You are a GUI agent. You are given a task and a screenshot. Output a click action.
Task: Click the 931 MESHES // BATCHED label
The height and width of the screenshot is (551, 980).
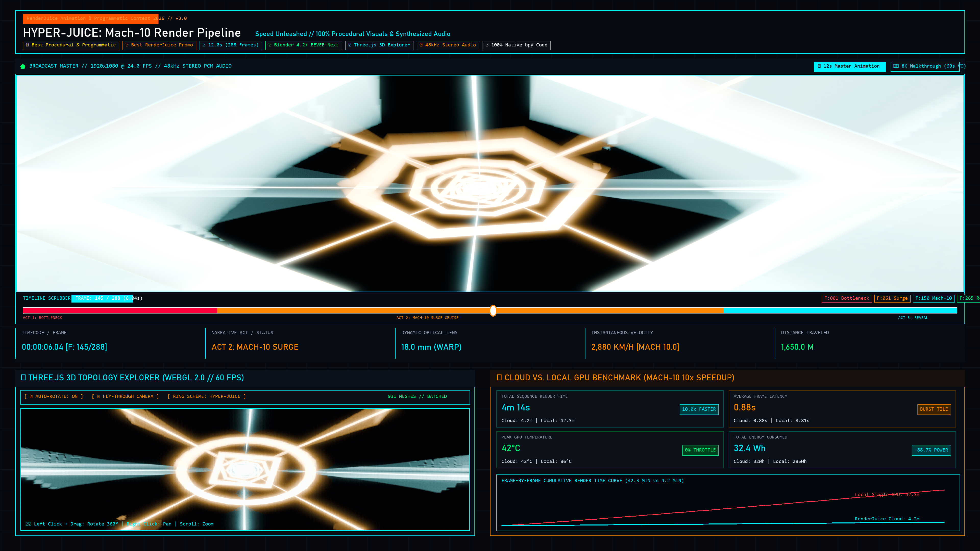pyautogui.click(x=417, y=396)
